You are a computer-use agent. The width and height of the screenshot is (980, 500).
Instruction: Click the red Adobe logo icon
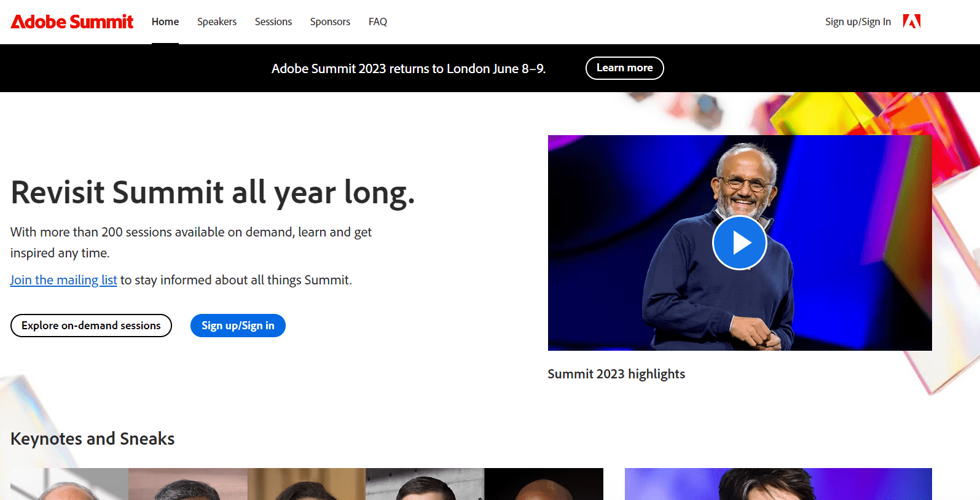click(x=912, y=21)
